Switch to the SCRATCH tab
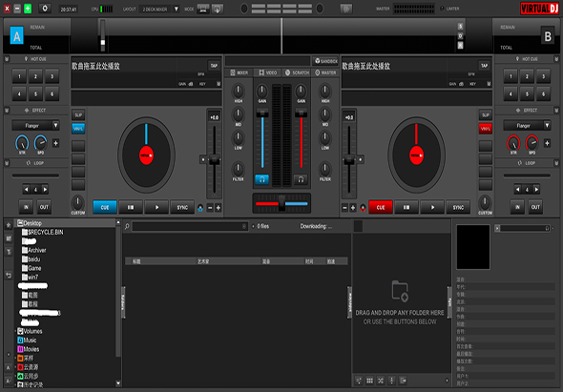 point(297,72)
